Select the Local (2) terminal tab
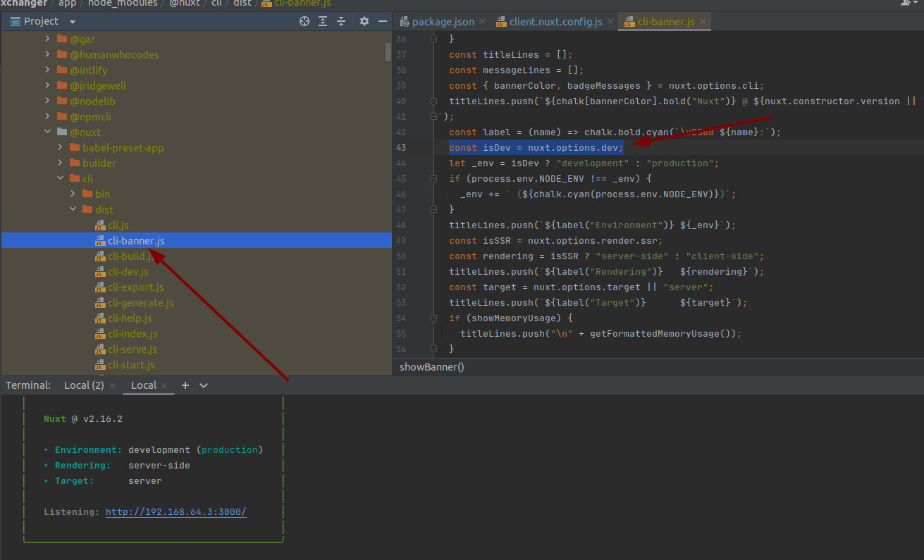This screenshot has height=560, width=924. [x=83, y=385]
